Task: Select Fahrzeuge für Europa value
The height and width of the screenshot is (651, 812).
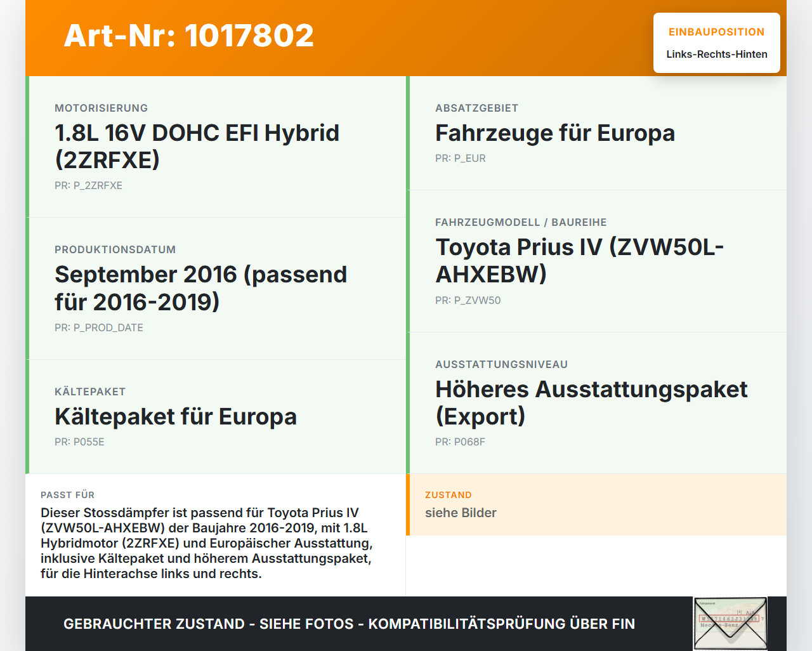Action: [x=555, y=133]
